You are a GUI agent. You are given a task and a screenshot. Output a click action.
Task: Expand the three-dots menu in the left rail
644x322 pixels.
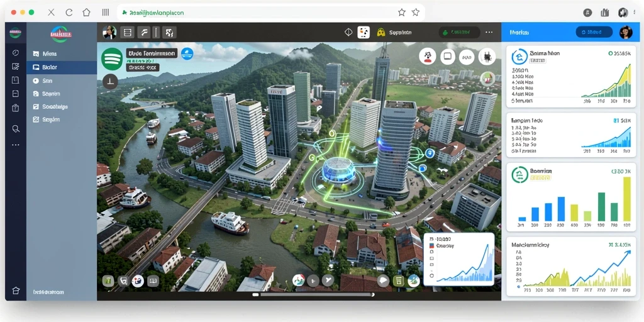pyautogui.click(x=16, y=145)
